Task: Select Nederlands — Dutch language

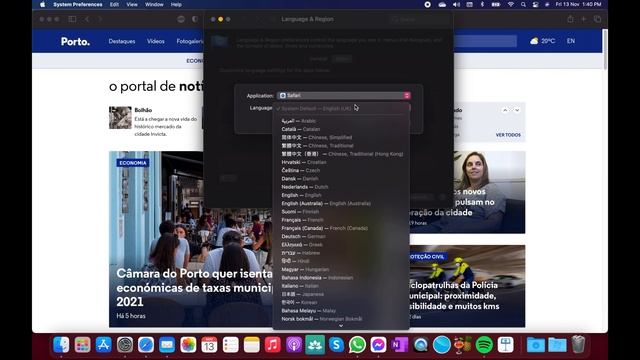Action: 341,187
